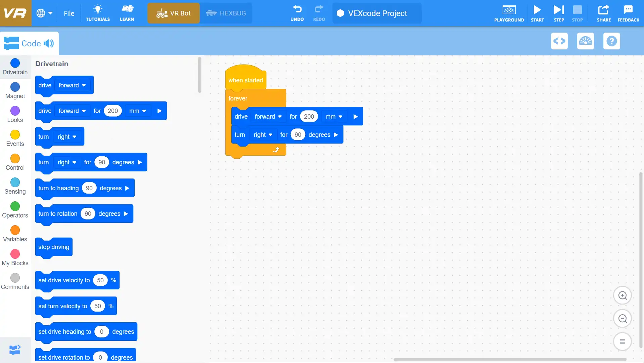The width and height of the screenshot is (644, 363).
Task: Share the current project
Action: pyautogui.click(x=603, y=13)
